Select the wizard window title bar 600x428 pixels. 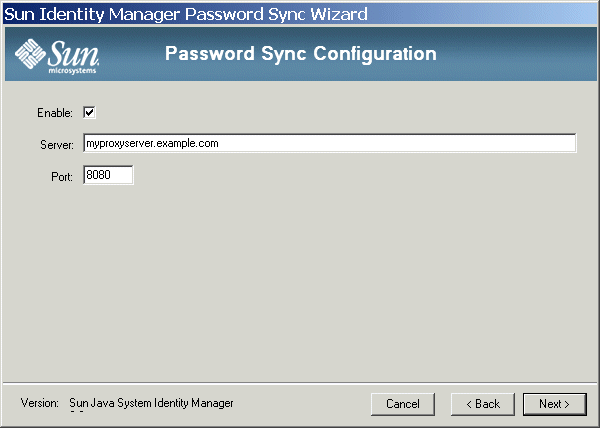[300, 15]
